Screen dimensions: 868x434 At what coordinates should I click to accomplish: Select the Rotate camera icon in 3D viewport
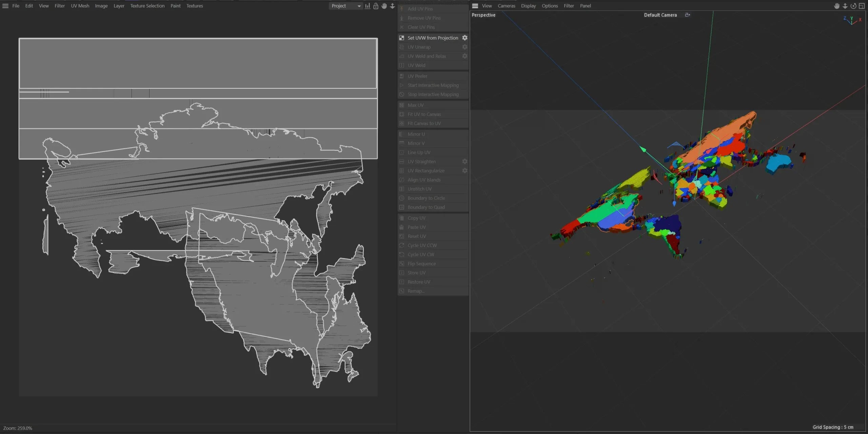pyautogui.click(x=853, y=6)
